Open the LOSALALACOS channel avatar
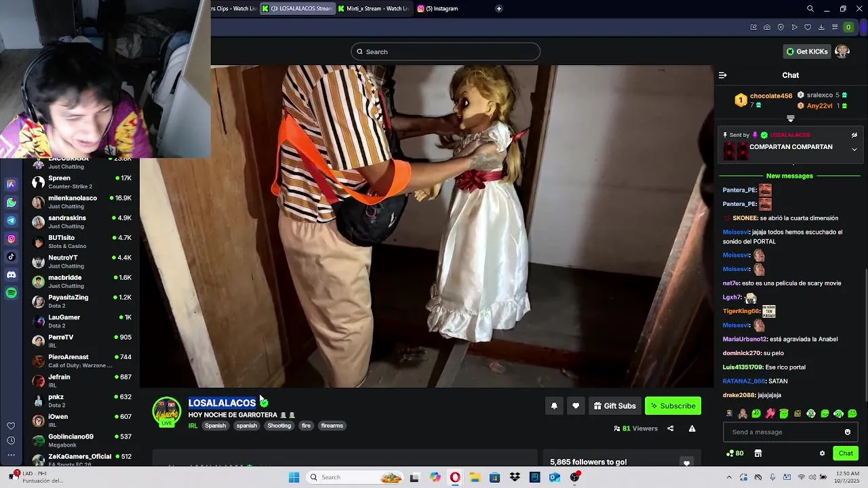The height and width of the screenshot is (488, 868). (167, 412)
